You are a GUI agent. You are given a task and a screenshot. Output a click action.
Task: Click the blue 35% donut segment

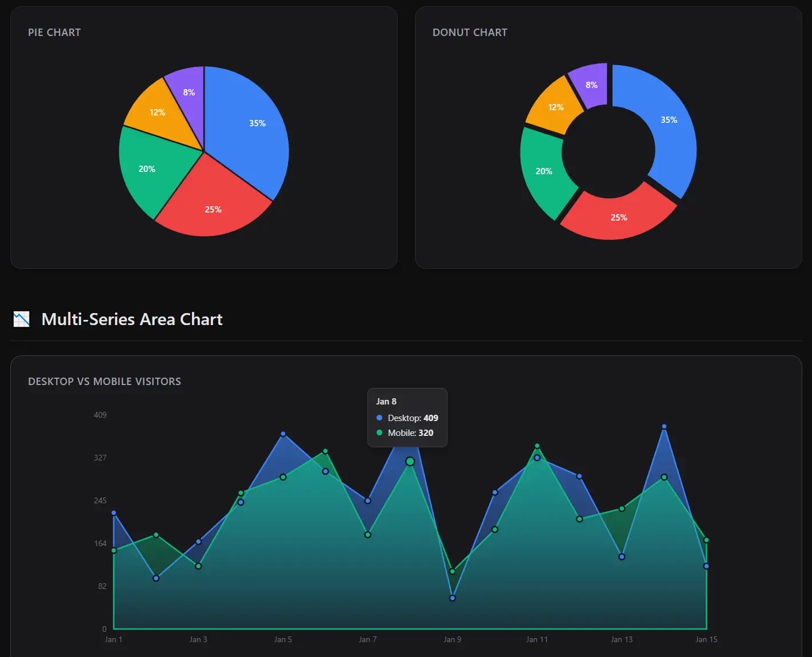(669, 120)
